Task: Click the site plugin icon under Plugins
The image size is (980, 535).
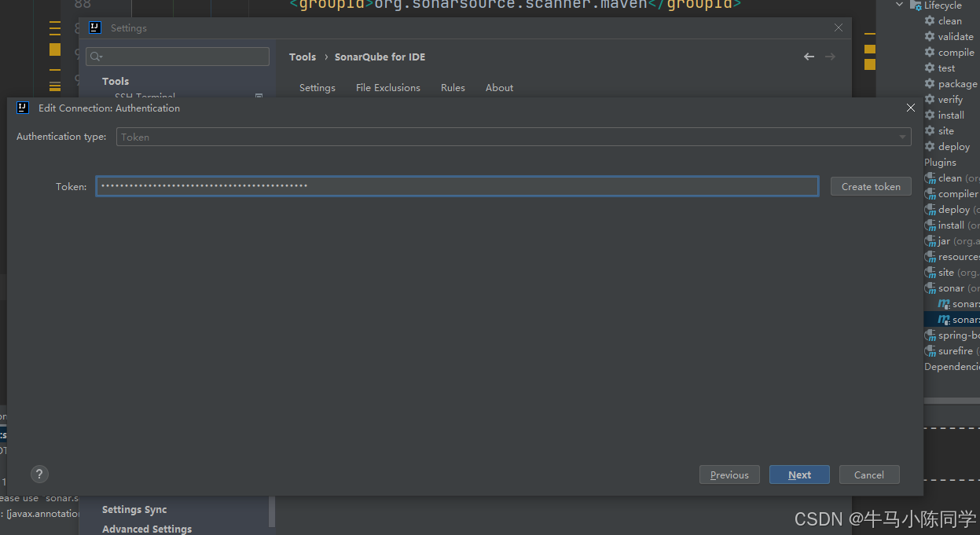Action: [930, 273]
